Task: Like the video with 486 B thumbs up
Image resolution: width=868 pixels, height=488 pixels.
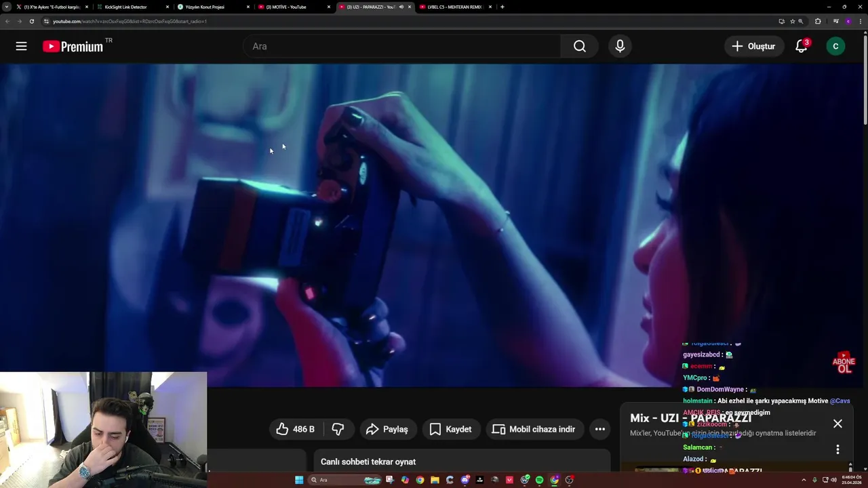Action: point(296,429)
